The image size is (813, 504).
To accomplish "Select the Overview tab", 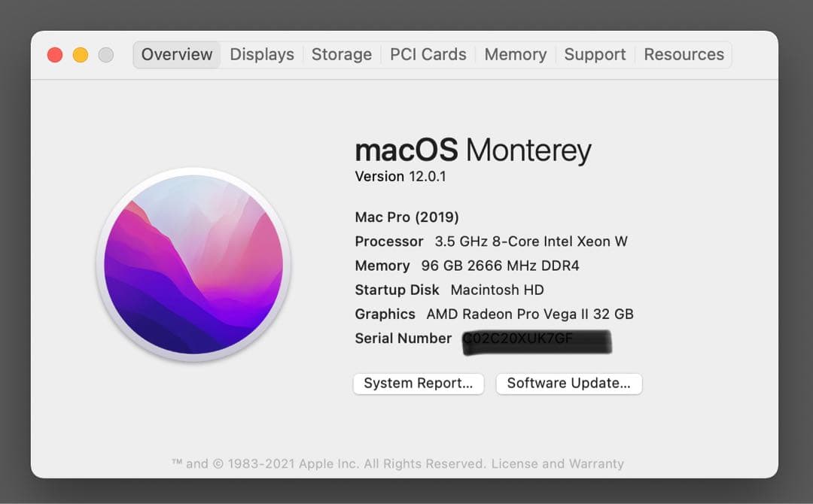I will 176,54.
